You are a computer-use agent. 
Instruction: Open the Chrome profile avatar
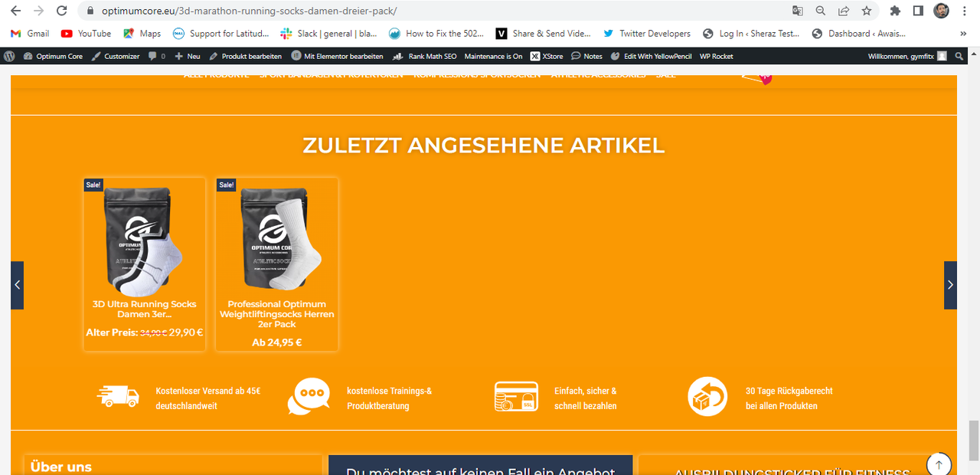tap(942, 11)
